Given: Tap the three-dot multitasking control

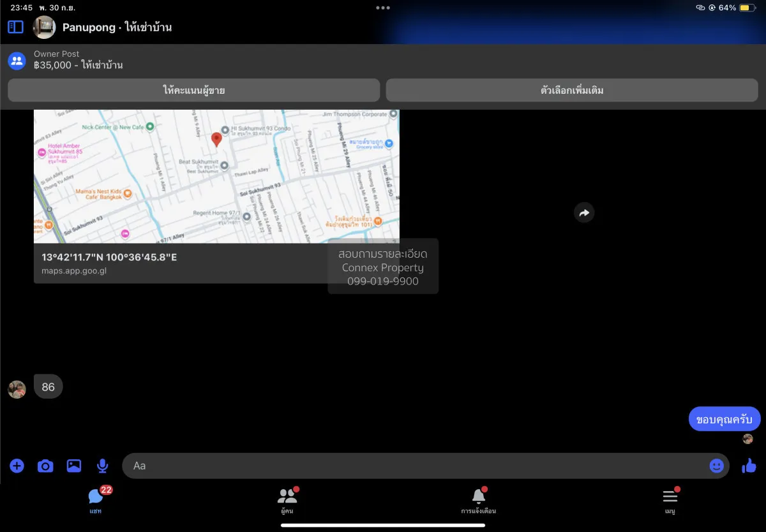Looking at the screenshot, I should coord(383,8).
